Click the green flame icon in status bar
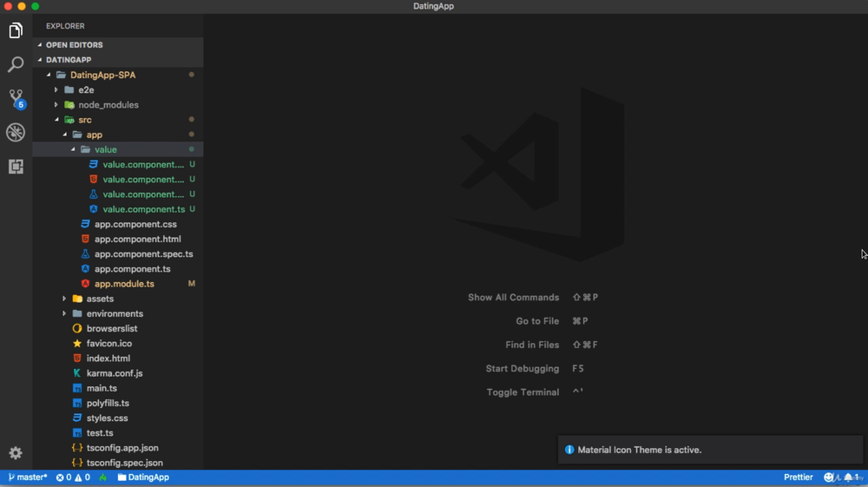The height and width of the screenshot is (487, 868). pos(103,477)
